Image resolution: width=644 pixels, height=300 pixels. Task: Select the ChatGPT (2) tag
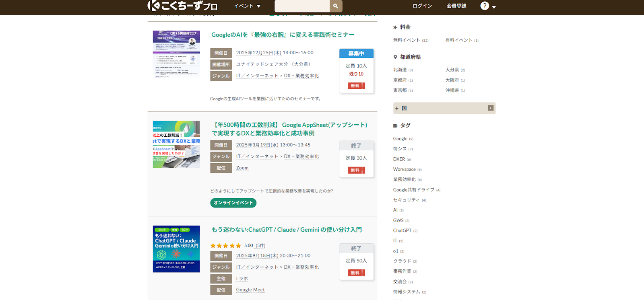click(x=405, y=231)
